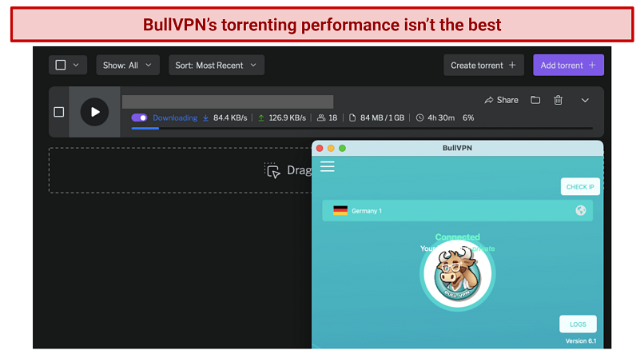The image size is (644, 362).
Task: Click the redacted torrent title bar
Action: (x=228, y=101)
